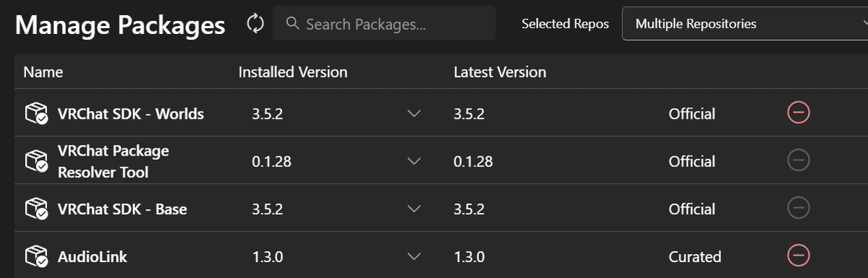Image resolution: width=868 pixels, height=278 pixels.
Task: Click the Installed Version column header
Action: [x=293, y=72]
